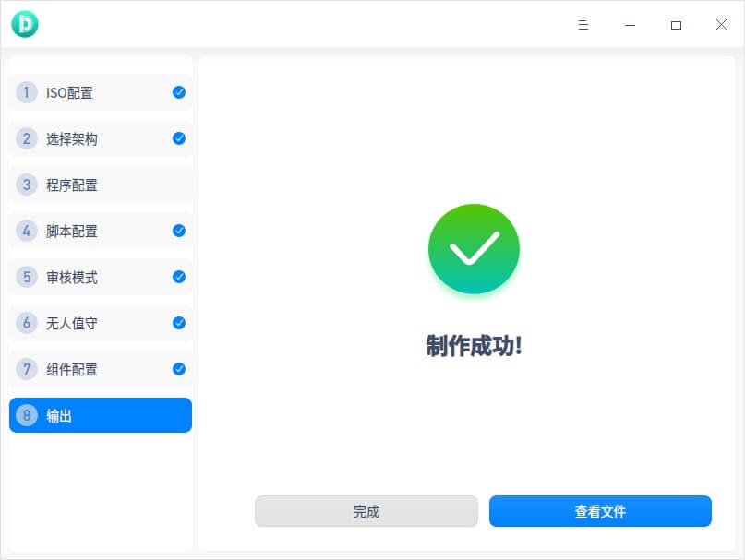Switch to step 5 审核模式
Screen dimensions: 745x560
coord(101,277)
